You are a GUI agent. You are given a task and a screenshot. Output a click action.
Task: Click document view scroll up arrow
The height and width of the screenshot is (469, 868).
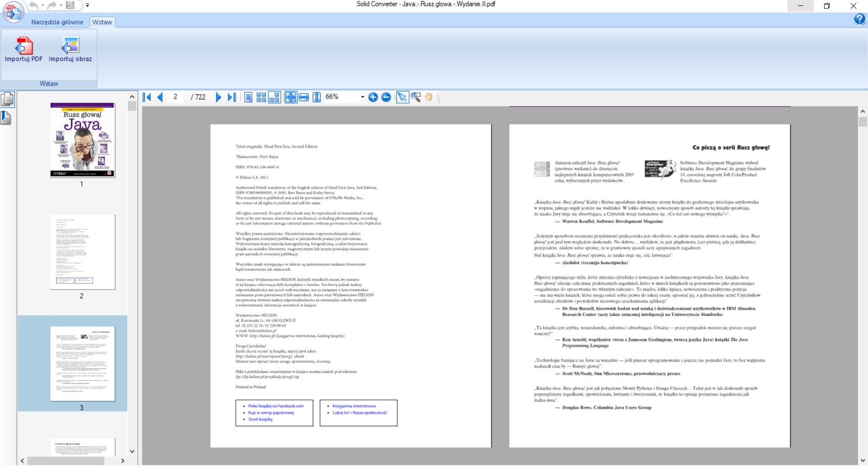(862, 111)
